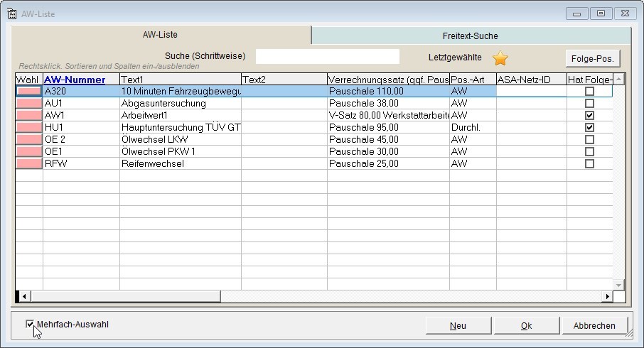This screenshot has height=348, width=644.
Task: Select the AW1 AW-Nummer cell
Action: click(x=81, y=115)
